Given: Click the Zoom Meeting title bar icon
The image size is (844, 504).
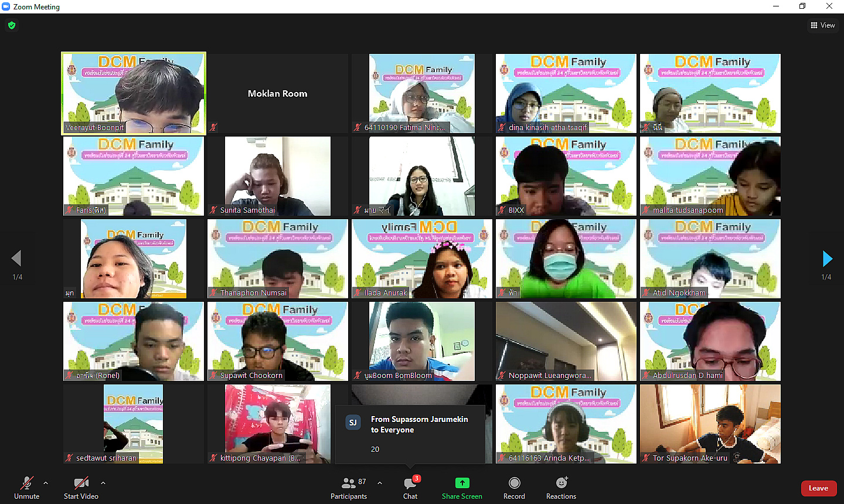Looking at the screenshot, I should click(6, 6).
